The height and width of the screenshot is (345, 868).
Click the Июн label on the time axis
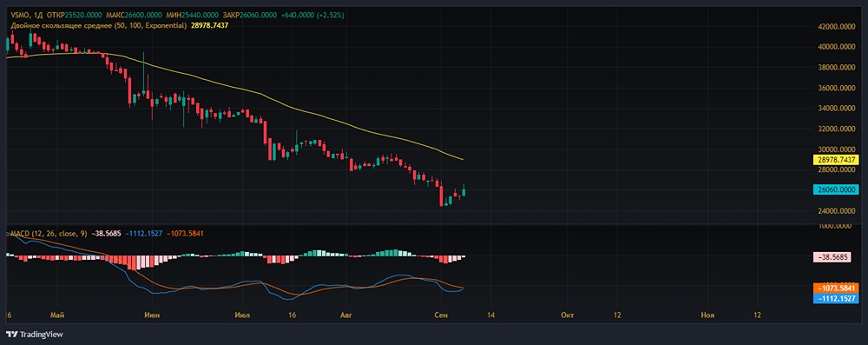pos(152,315)
